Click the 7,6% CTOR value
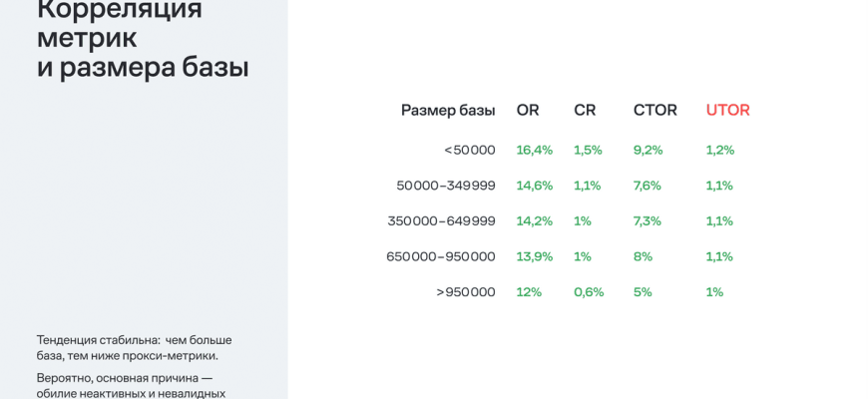This screenshot has width=868, height=399. pos(648,186)
